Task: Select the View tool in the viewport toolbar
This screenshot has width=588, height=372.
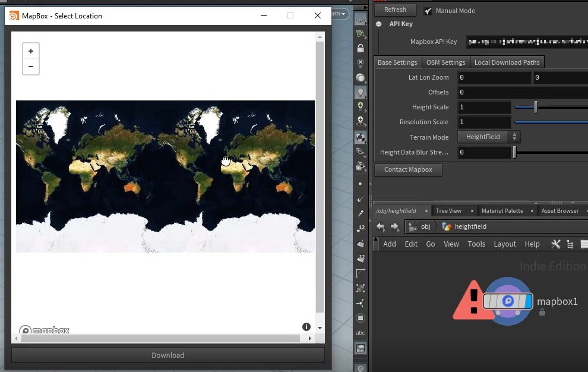Action: (x=361, y=18)
